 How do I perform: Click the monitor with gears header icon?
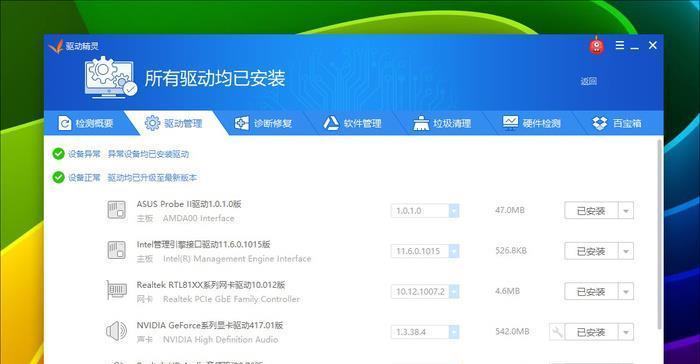[x=111, y=78]
